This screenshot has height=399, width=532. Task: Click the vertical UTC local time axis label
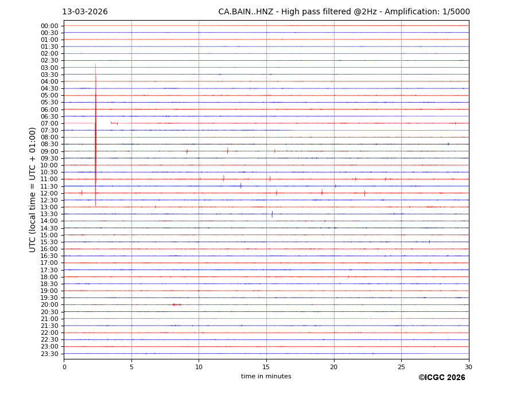[33, 189]
